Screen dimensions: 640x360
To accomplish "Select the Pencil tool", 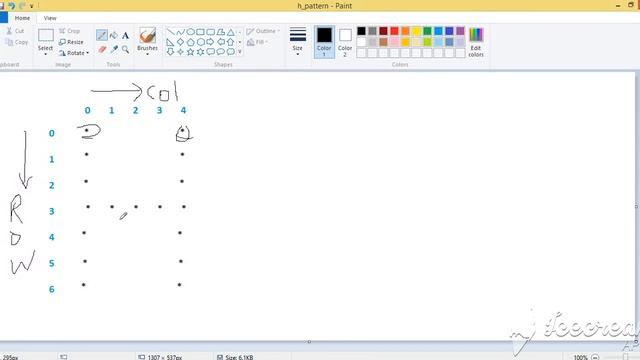I will point(102,36).
